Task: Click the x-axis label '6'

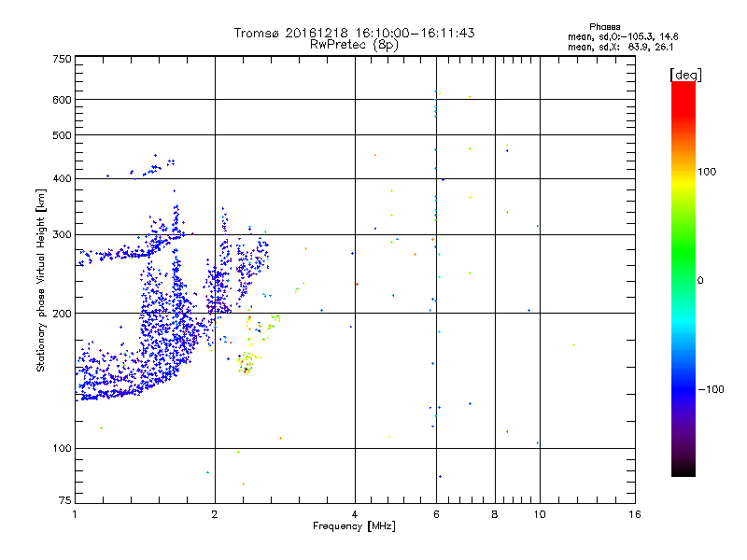Action: 436,514
